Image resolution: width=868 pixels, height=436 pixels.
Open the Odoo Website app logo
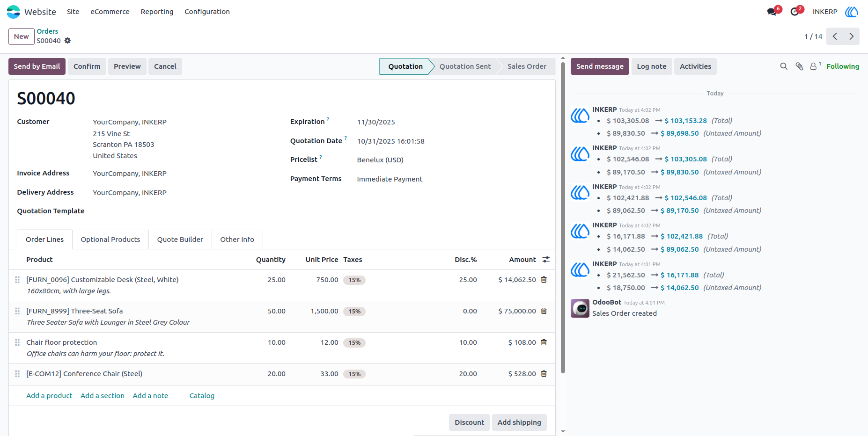(14, 12)
